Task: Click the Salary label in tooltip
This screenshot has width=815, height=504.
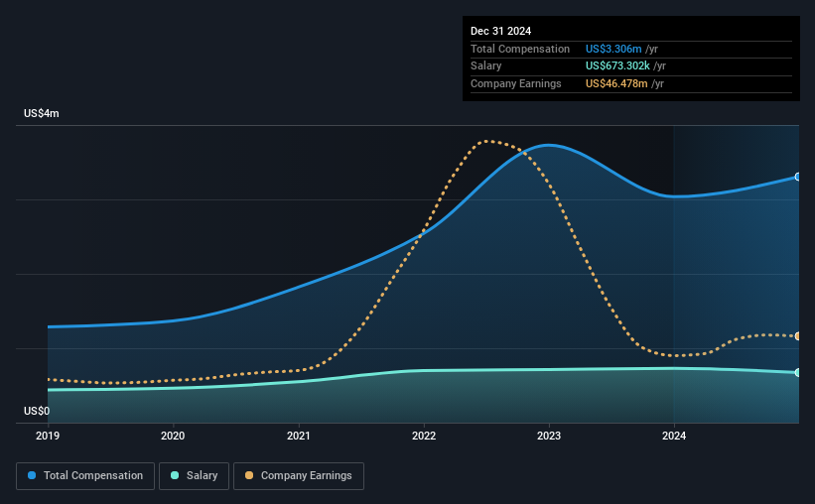Action: tap(486, 66)
